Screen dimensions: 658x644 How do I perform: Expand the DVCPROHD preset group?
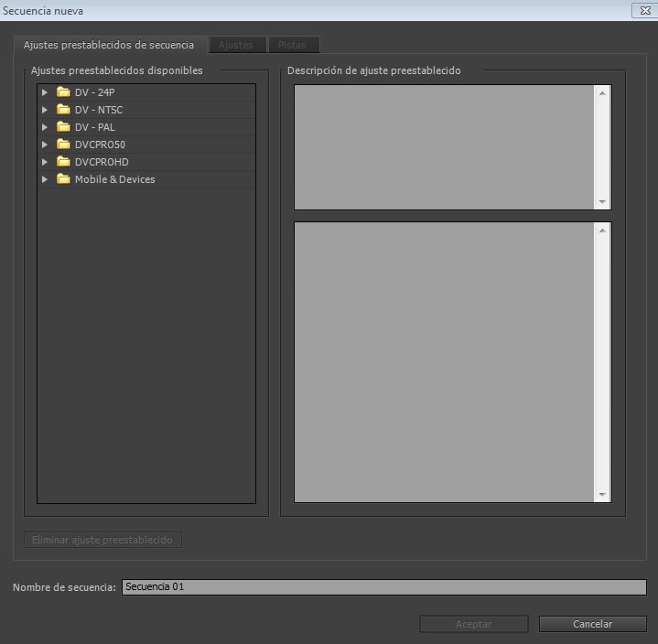[x=44, y=162]
